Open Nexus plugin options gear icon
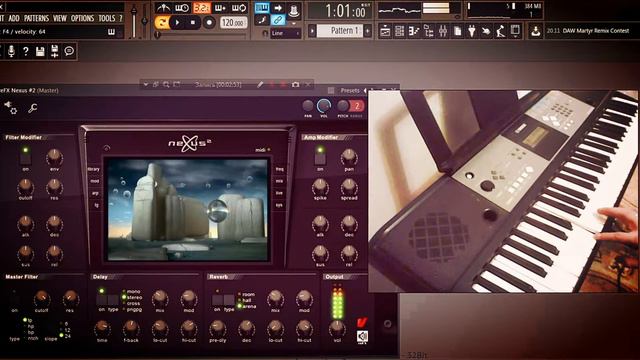640x360 pixels. click(x=11, y=108)
